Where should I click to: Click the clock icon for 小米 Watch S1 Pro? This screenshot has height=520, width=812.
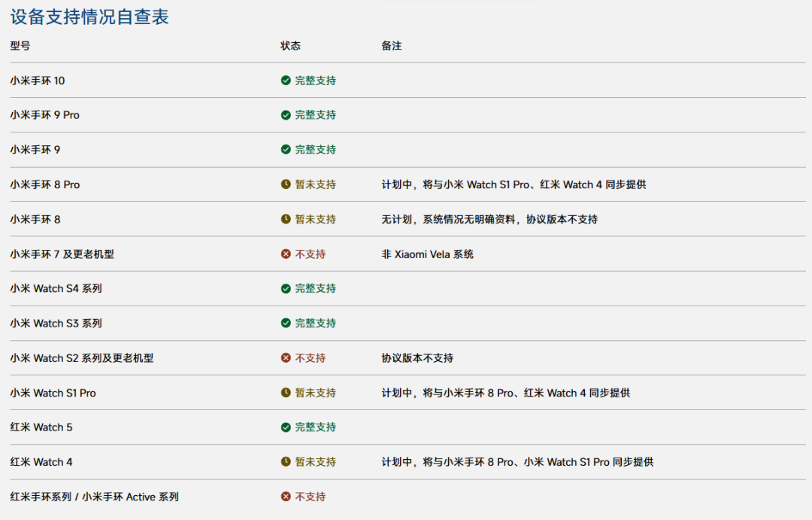coord(286,393)
